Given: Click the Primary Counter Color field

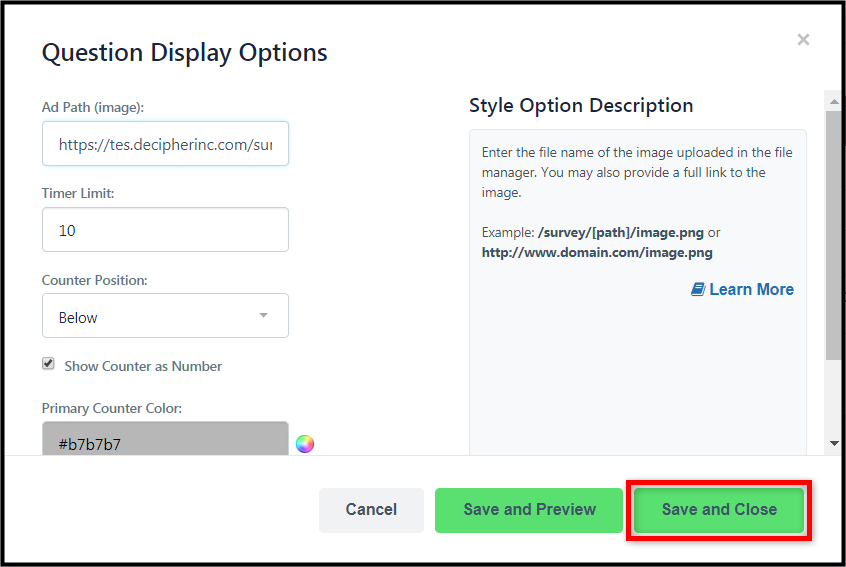Looking at the screenshot, I should pos(165,439).
